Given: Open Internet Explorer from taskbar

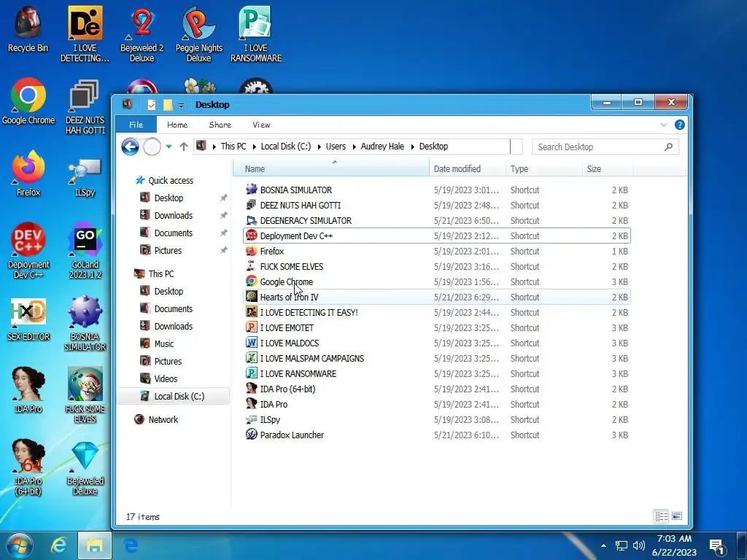Looking at the screenshot, I should click(x=58, y=545).
